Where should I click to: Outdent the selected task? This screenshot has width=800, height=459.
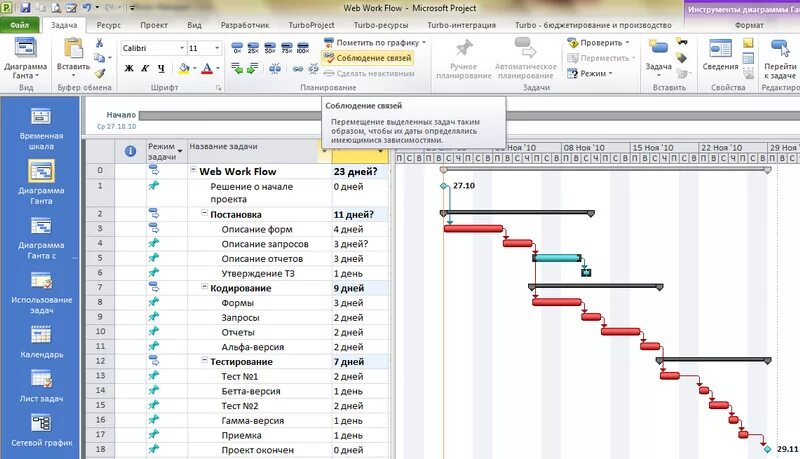[237, 68]
